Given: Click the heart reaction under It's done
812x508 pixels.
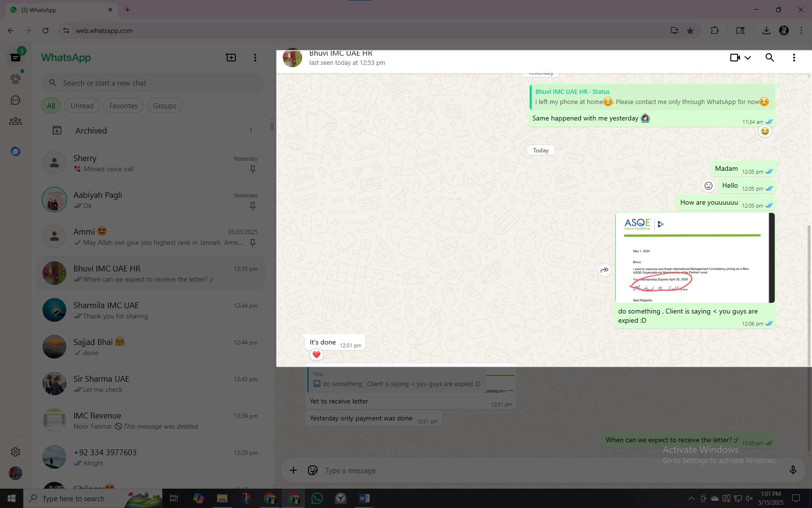Looking at the screenshot, I should [x=317, y=355].
